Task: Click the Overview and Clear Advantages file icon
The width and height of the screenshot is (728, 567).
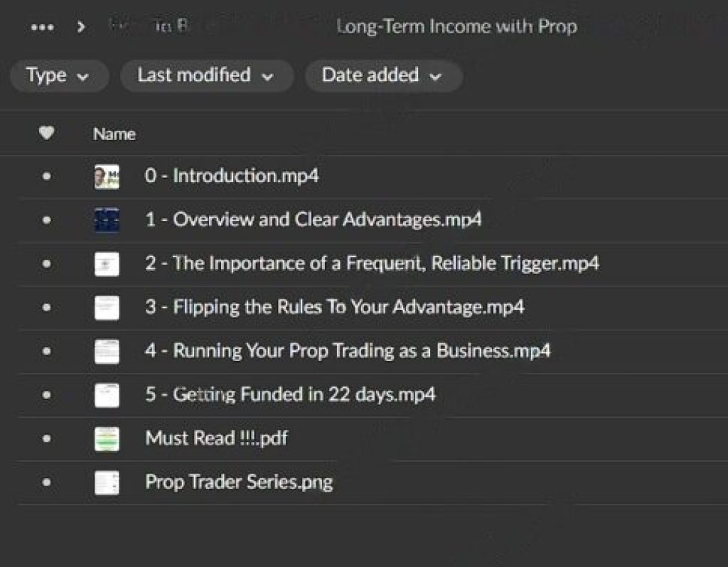Action: [x=107, y=220]
